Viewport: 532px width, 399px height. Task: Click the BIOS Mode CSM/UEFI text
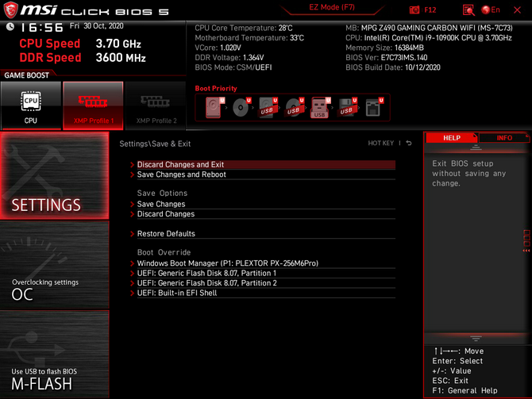233,67
